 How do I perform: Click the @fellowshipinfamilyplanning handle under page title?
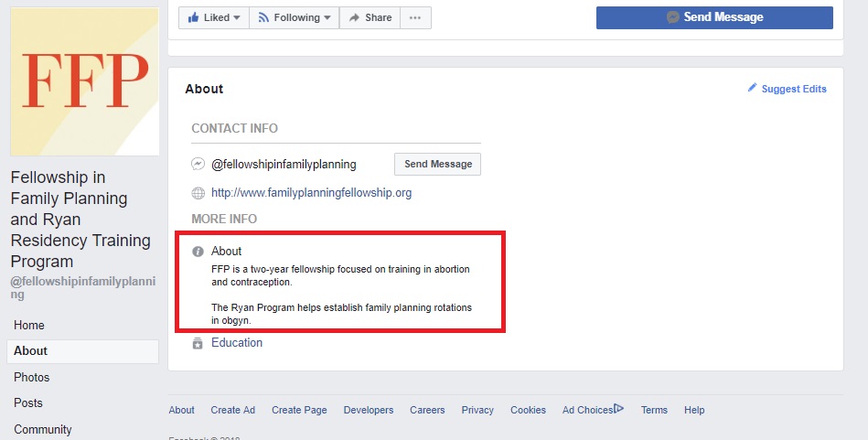coord(83,288)
